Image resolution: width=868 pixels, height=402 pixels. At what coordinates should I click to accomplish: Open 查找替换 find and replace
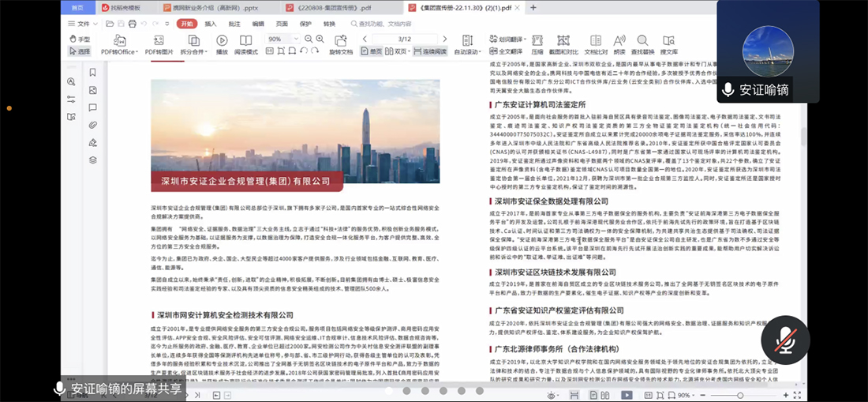pyautogui.click(x=642, y=45)
